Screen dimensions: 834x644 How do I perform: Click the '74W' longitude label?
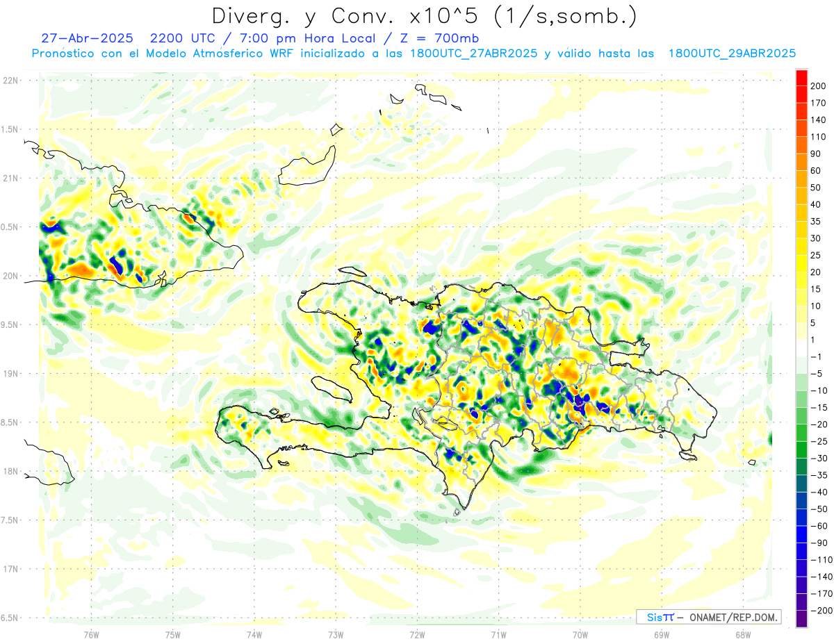pyautogui.click(x=254, y=634)
